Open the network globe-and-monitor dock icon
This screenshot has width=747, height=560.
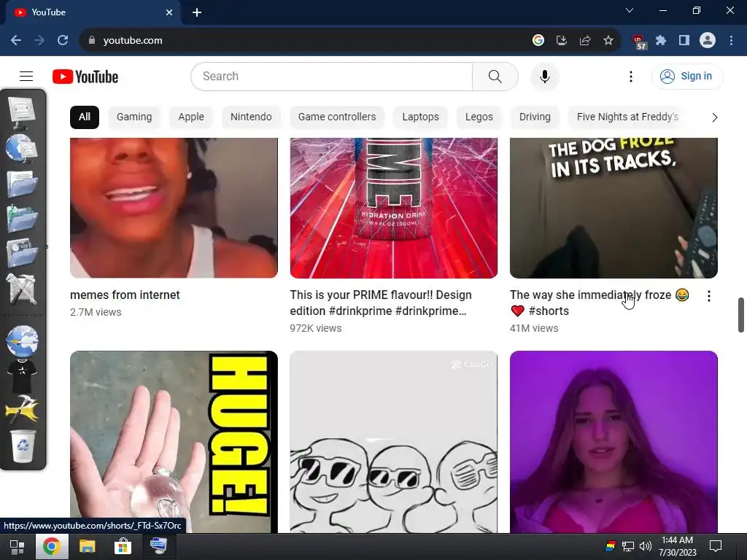[21, 148]
